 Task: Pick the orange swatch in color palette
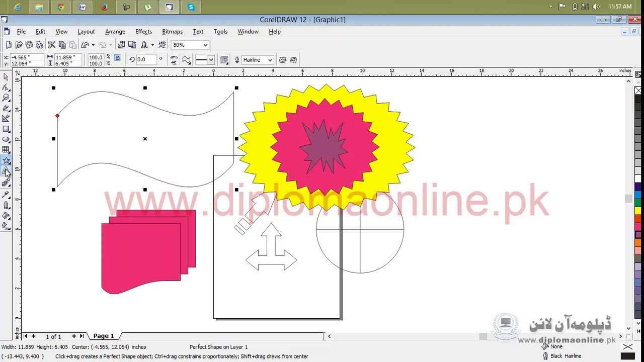coord(638,242)
